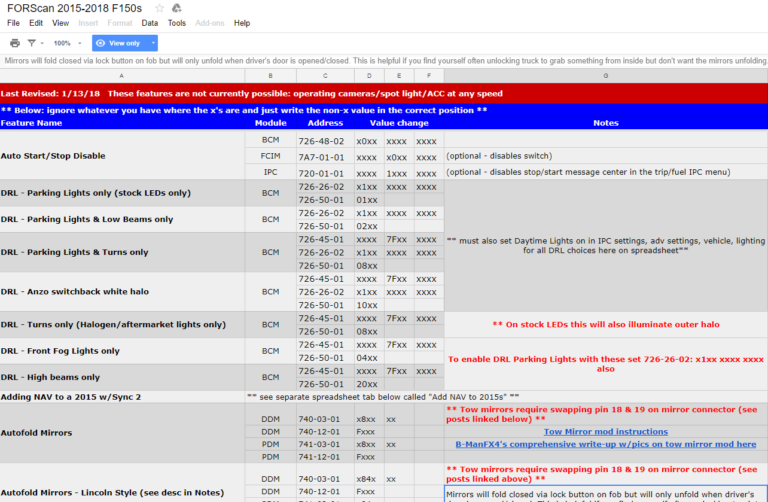This screenshot has height=502, width=768.
Task: Expand the filter views dropdown arrow
Action: pyautogui.click(x=42, y=43)
